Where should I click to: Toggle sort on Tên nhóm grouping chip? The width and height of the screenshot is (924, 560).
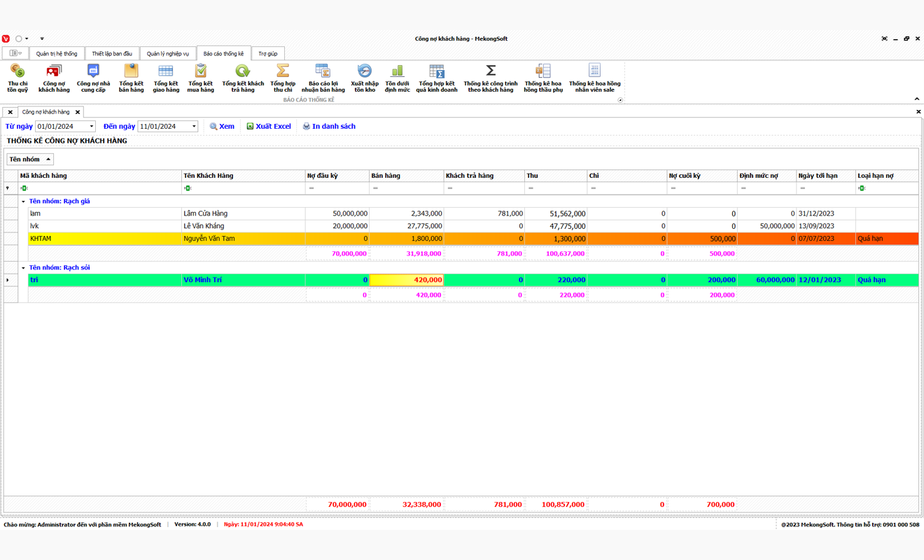30,160
